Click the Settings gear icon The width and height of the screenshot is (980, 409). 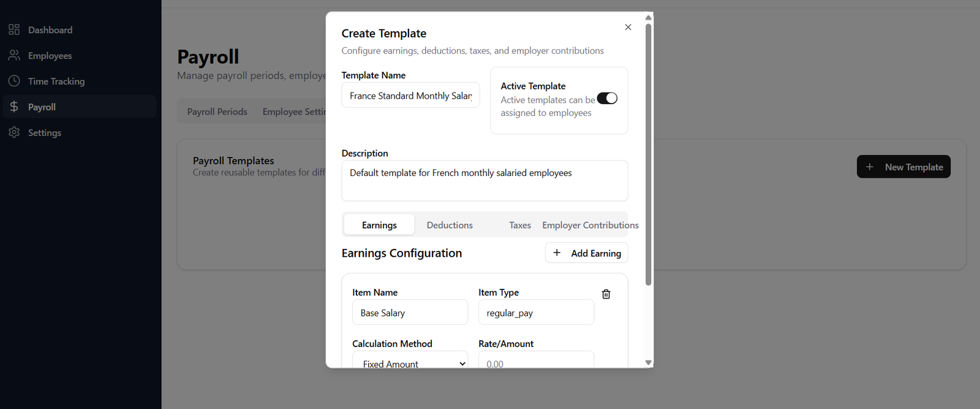coord(14,132)
